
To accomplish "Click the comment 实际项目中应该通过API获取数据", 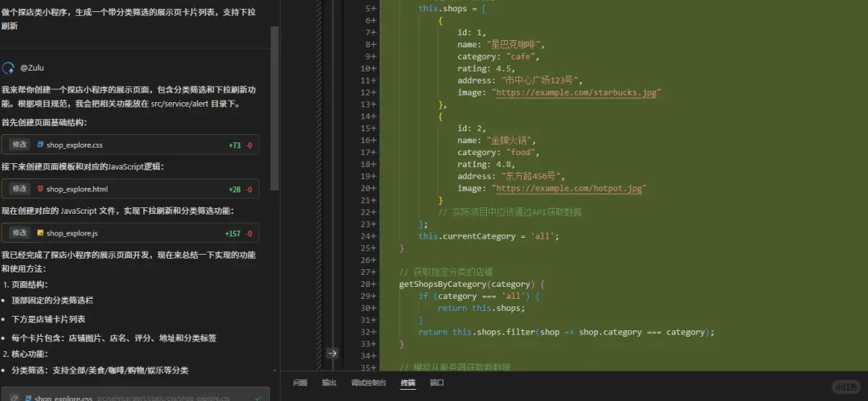I will 510,212.
